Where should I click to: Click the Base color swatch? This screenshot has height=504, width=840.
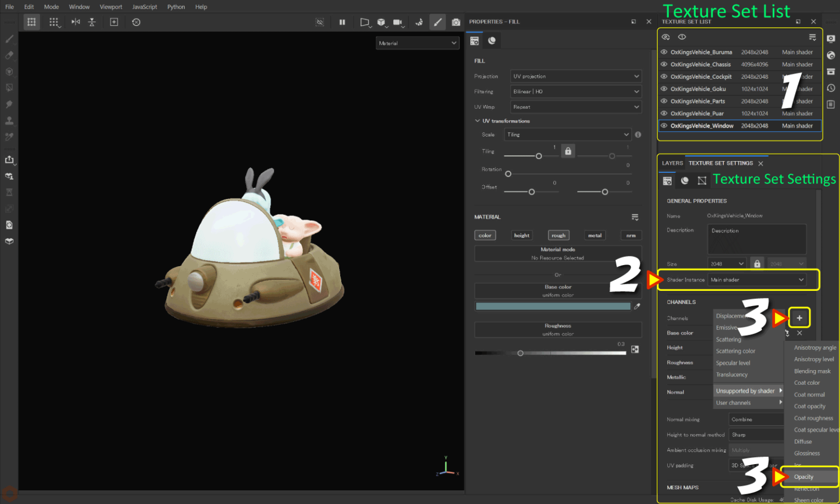[x=553, y=306]
